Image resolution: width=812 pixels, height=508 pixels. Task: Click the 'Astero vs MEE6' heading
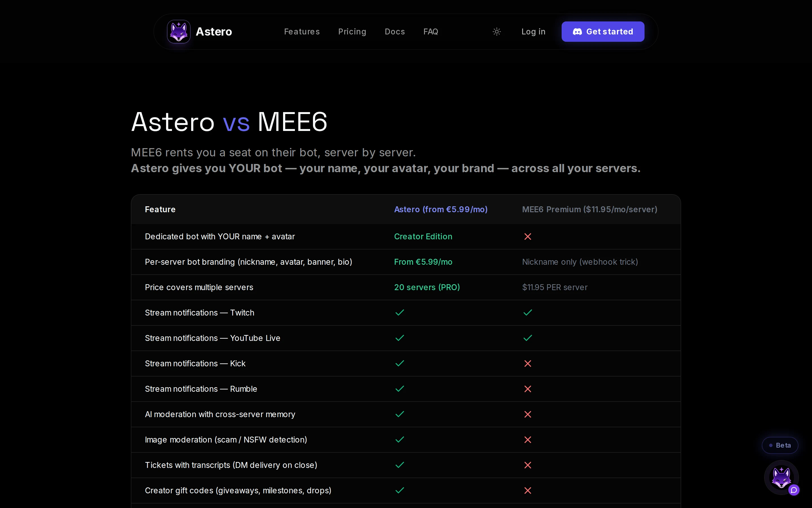[229, 122]
